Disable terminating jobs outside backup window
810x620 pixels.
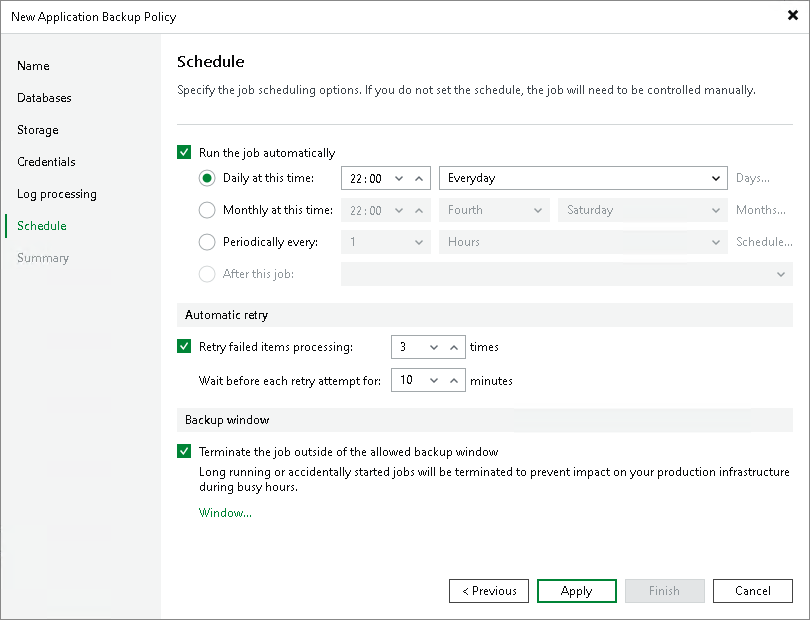184,451
